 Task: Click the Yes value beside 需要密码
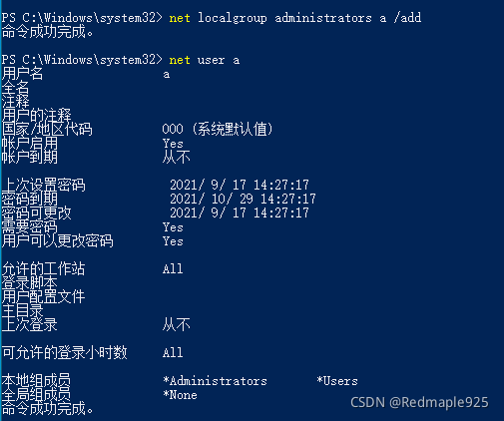tap(173, 227)
